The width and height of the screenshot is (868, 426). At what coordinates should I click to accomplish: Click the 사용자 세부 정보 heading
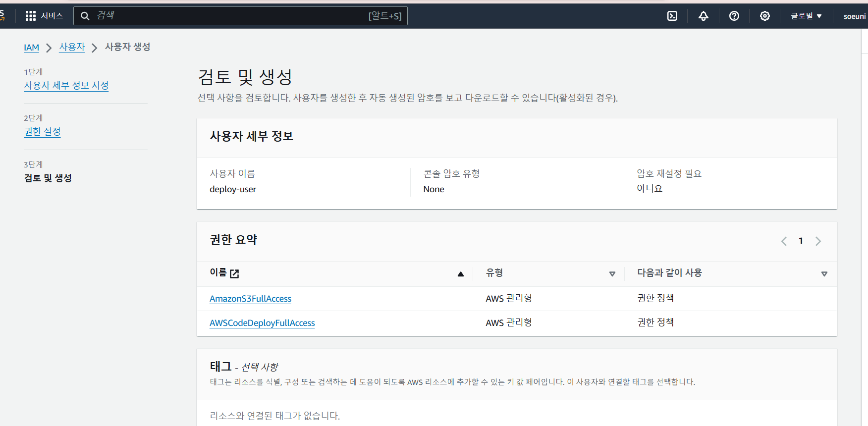(x=252, y=136)
